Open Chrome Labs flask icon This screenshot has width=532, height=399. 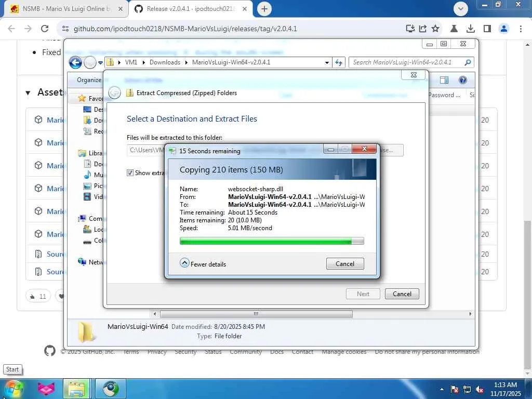click(x=454, y=29)
